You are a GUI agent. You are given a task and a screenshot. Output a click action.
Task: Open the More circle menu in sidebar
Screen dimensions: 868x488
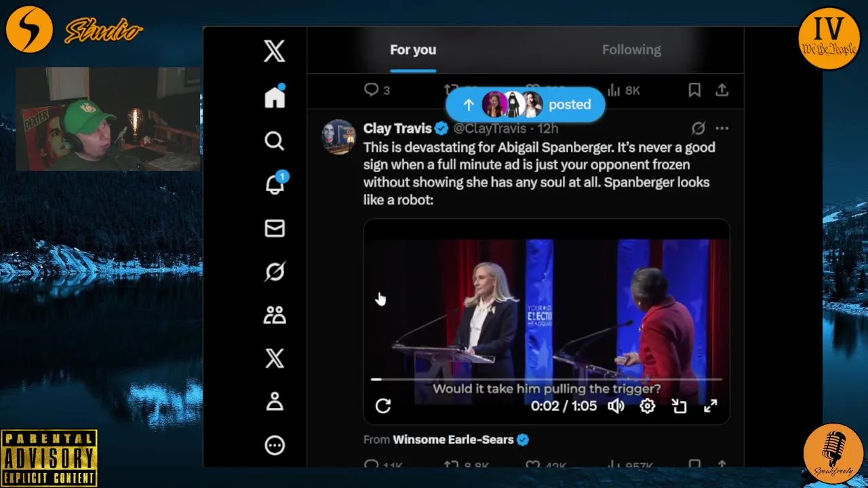(275, 445)
